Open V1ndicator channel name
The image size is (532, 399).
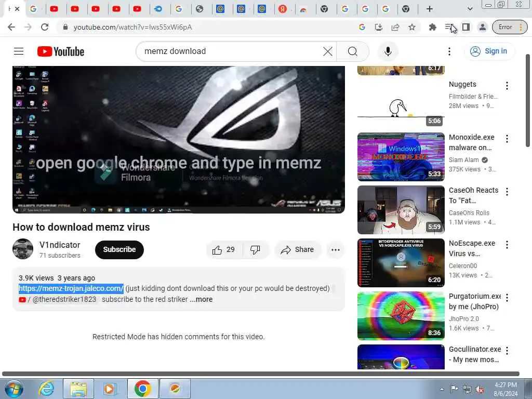click(60, 245)
